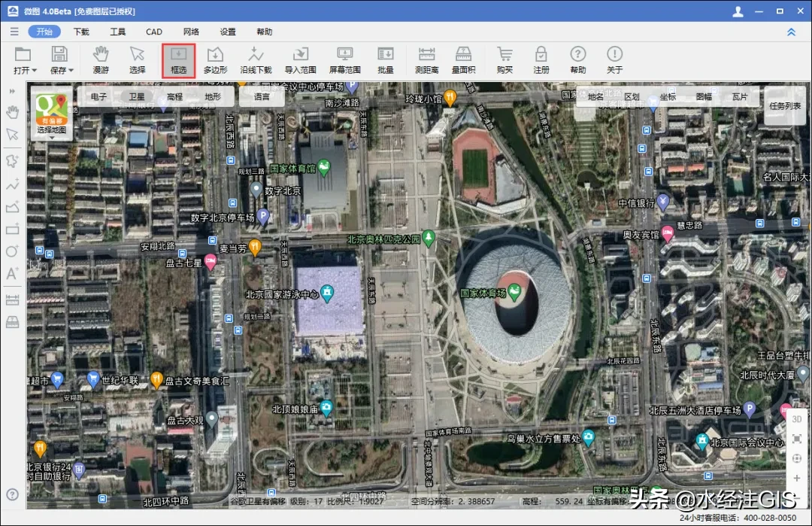Viewport: 812px width, 526px height.
Task: Select the 框选 box selection tool
Action: point(178,60)
